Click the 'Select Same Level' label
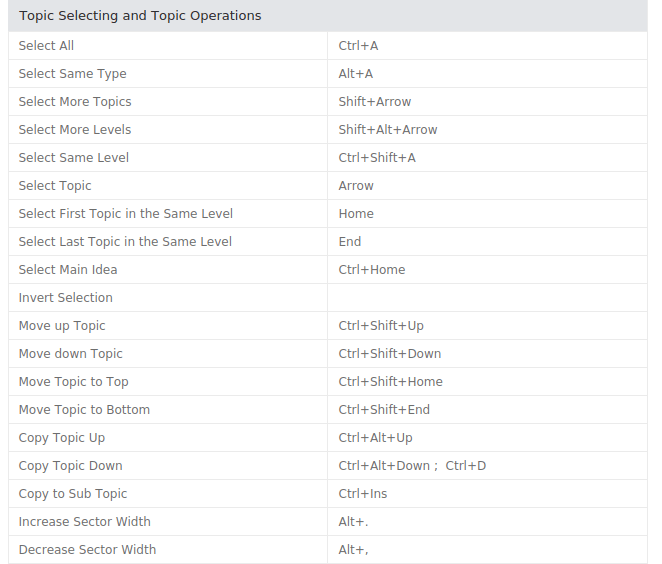The image size is (662, 564). 74,157
